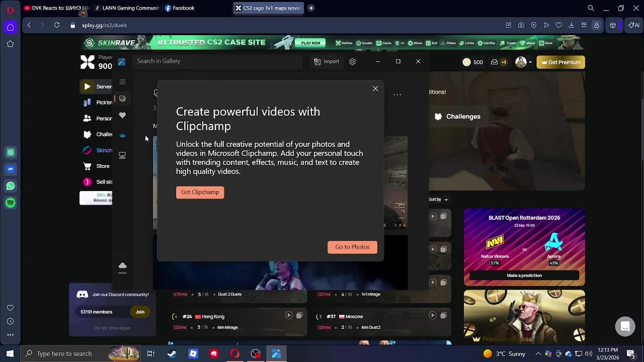The width and height of the screenshot is (644, 362).
Task: Play the Moscow #37 server
Action: [x=433, y=316]
